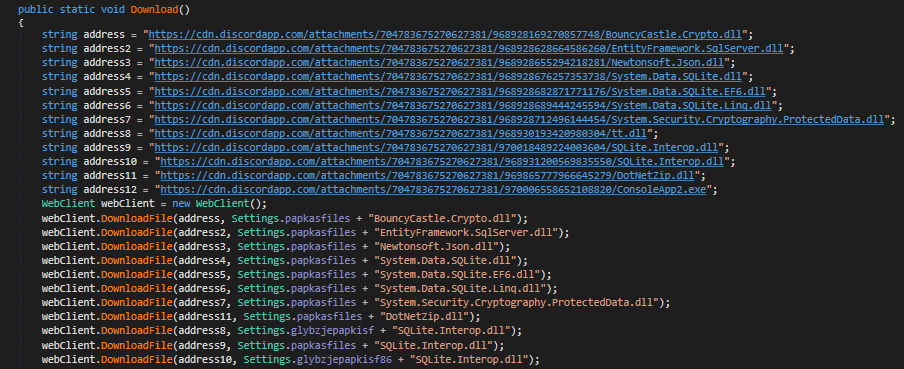Open the Newtonsoft.Json.dll Discord URL
904x369 pixels.
click(x=439, y=63)
